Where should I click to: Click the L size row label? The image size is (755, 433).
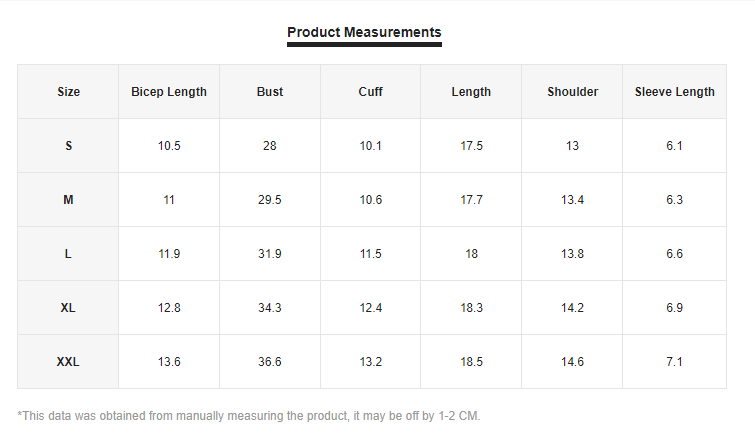click(x=68, y=254)
